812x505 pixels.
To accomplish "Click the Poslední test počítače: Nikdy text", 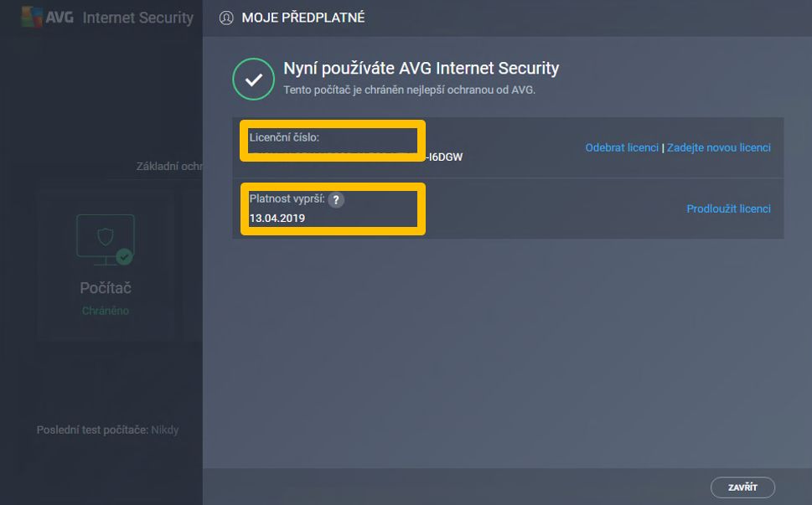I will pos(108,430).
